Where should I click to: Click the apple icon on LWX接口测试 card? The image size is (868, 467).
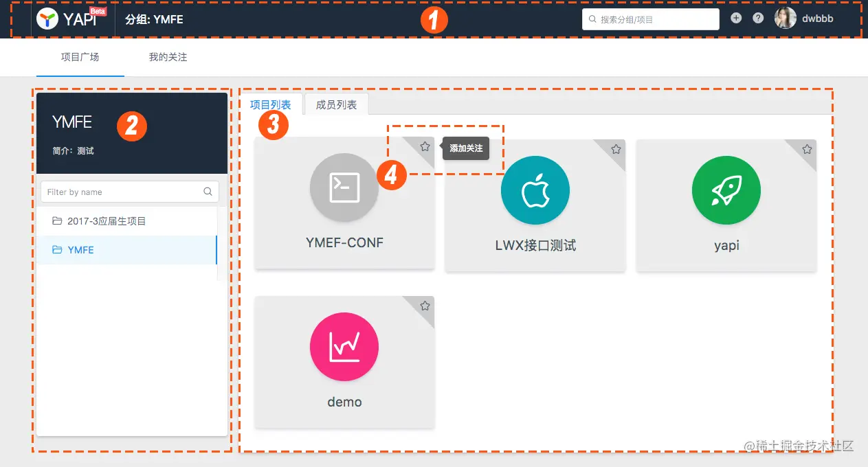535,190
